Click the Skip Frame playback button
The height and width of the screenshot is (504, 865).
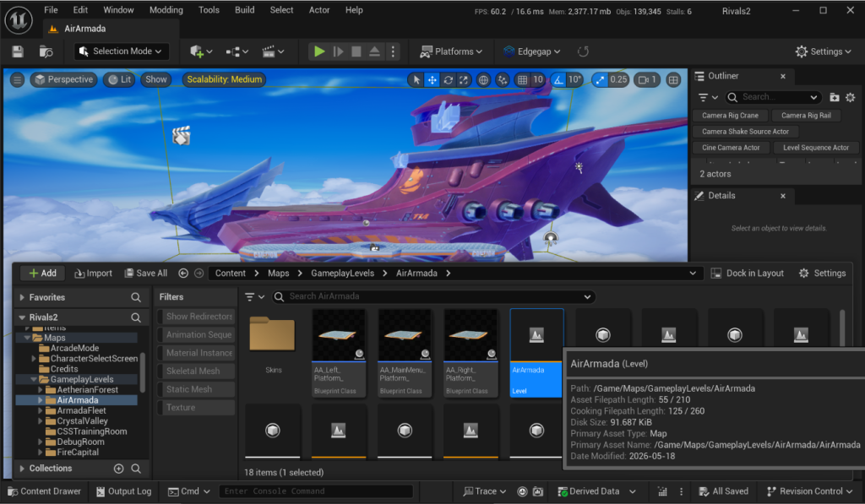click(338, 51)
